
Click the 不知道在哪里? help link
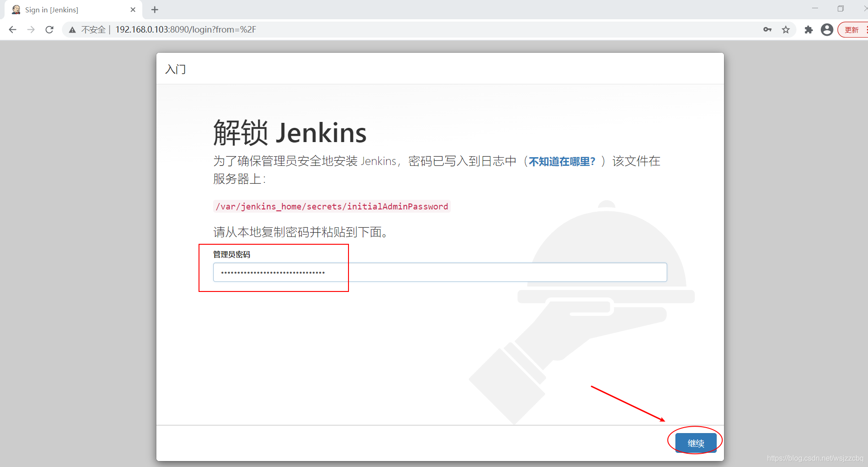coord(562,161)
